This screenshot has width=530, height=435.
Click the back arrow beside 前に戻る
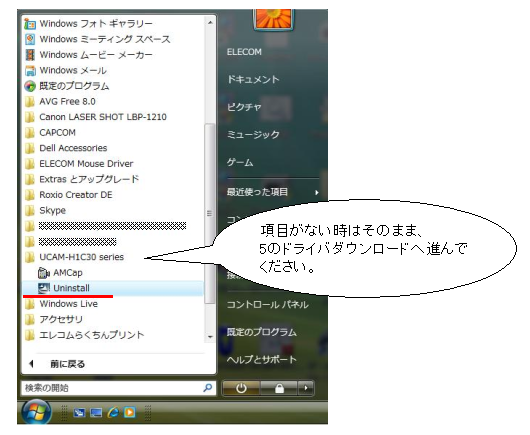pyautogui.click(x=31, y=364)
